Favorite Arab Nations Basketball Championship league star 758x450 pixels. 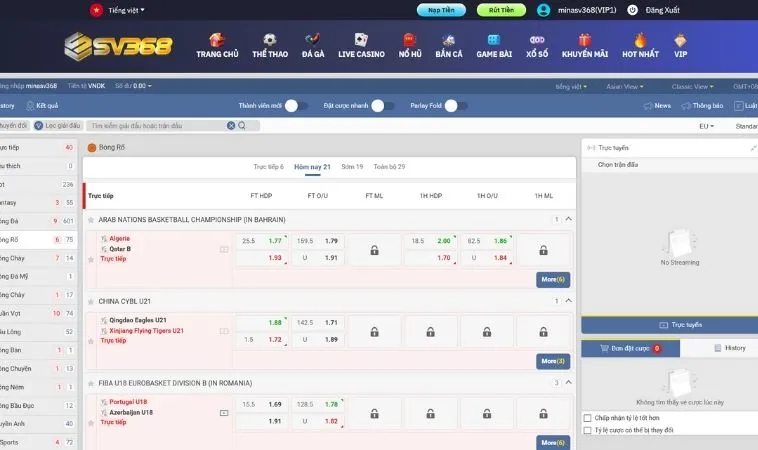(90, 220)
